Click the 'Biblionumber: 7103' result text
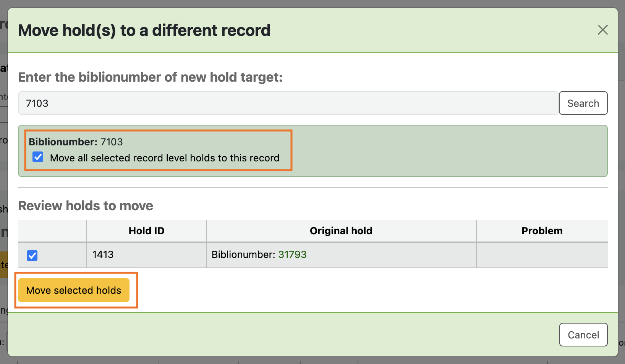 coord(76,142)
